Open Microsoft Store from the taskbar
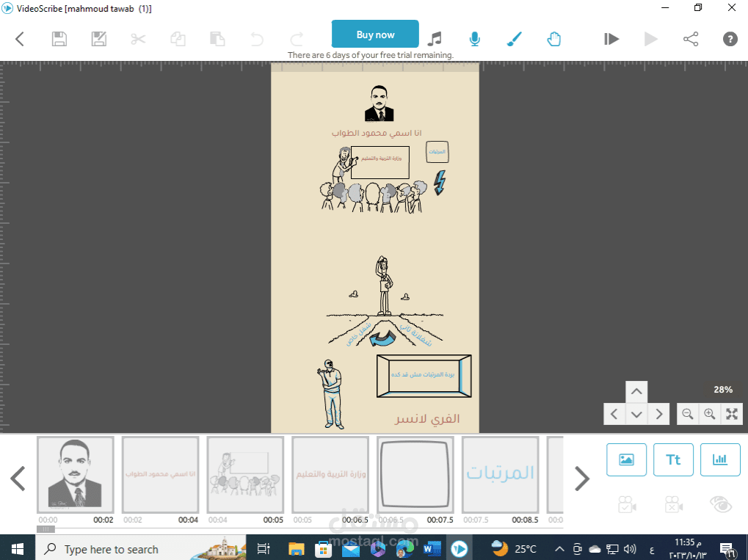The image size is (748, 560). coord(324,548)
